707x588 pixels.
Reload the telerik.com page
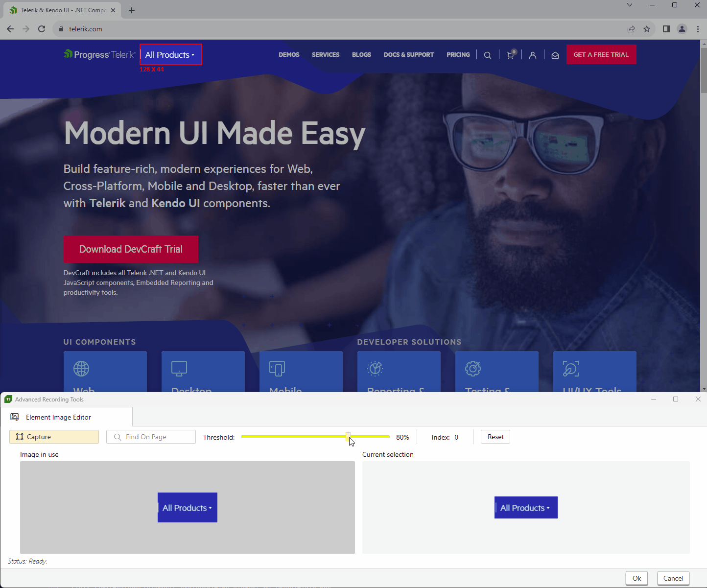(x=42, y=29)
